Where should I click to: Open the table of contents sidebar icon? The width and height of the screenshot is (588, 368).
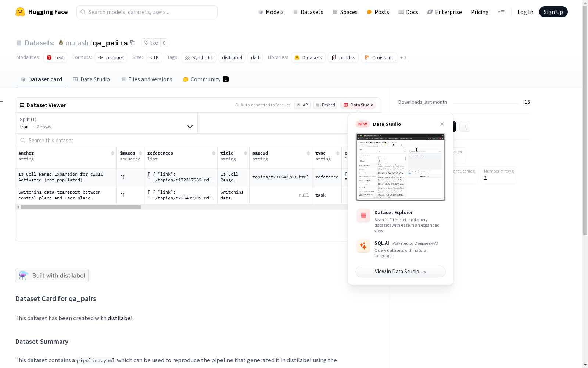(2, 102)
